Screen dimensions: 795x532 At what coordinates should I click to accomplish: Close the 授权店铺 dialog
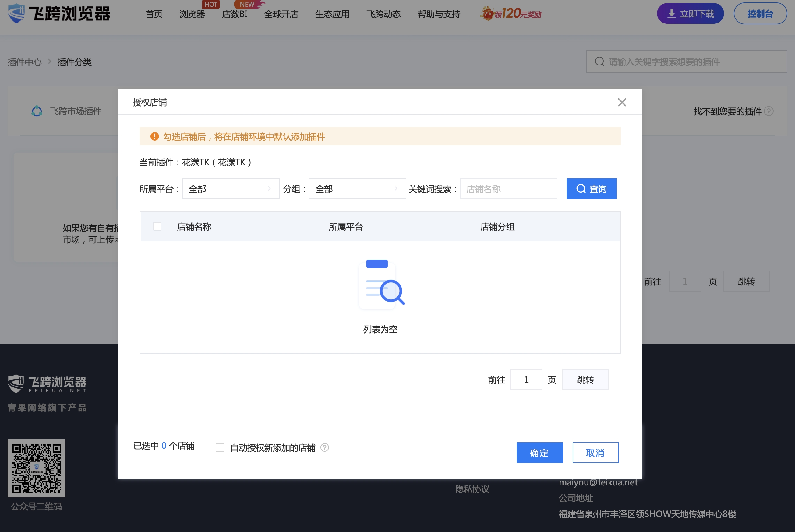click(x=622, y=102)
